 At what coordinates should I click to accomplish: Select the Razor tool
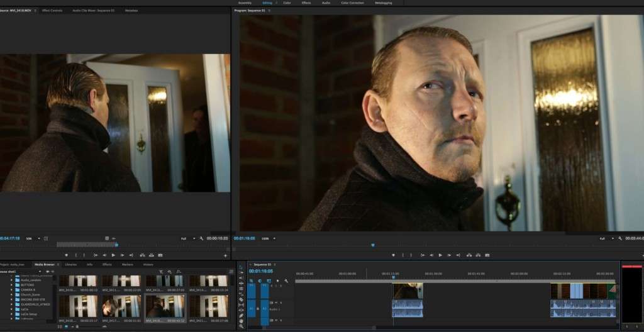click(241, 299)
